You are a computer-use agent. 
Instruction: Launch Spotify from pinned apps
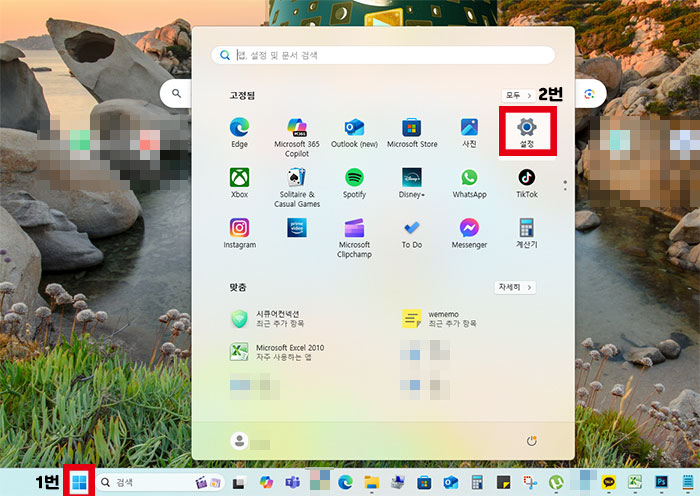(354, 183)
